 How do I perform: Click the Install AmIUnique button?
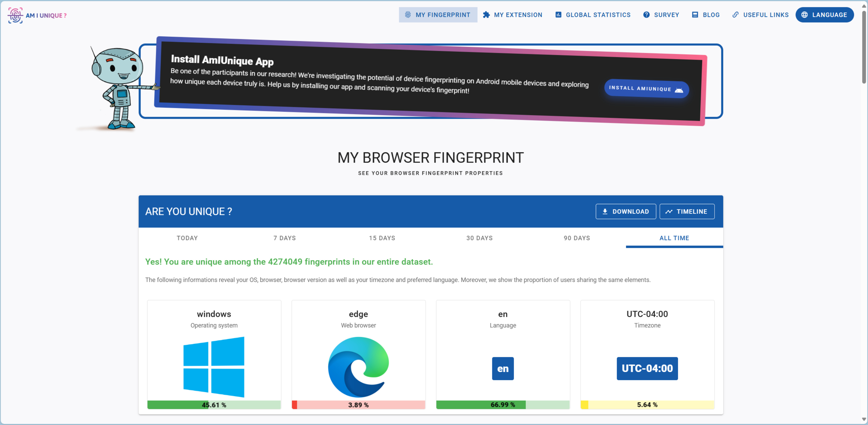(646, 89)
